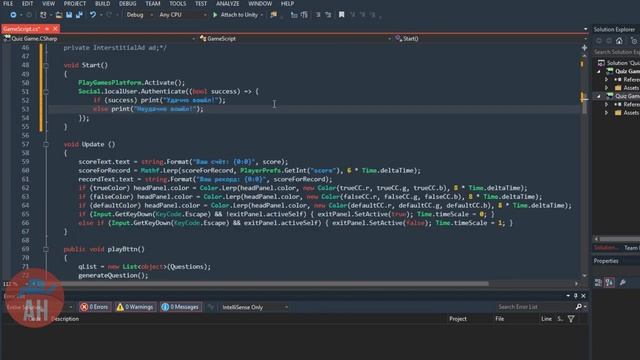Select the Solution 'Quiz Game' root node

click(619, 63)
